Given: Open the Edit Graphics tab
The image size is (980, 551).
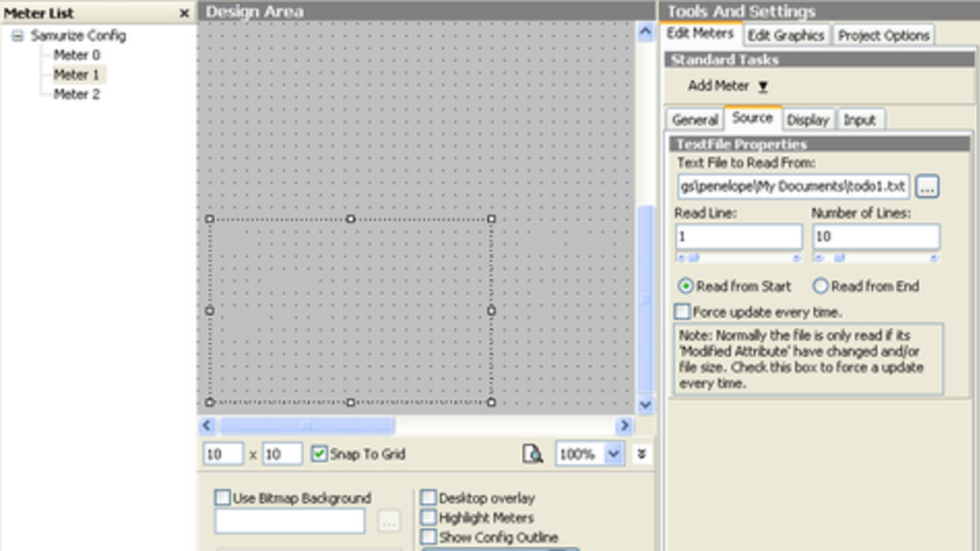Looking at the screenshot, I should pos(786,35).
